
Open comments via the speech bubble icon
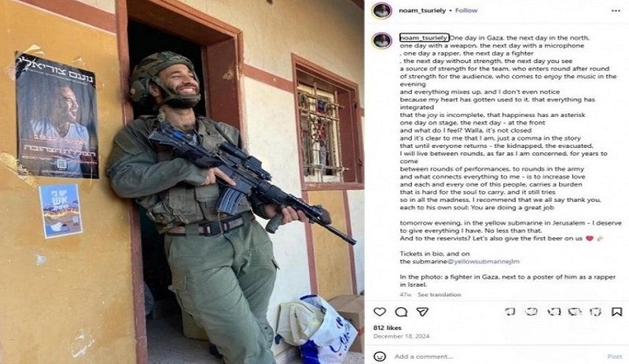[x=401, y=312]
